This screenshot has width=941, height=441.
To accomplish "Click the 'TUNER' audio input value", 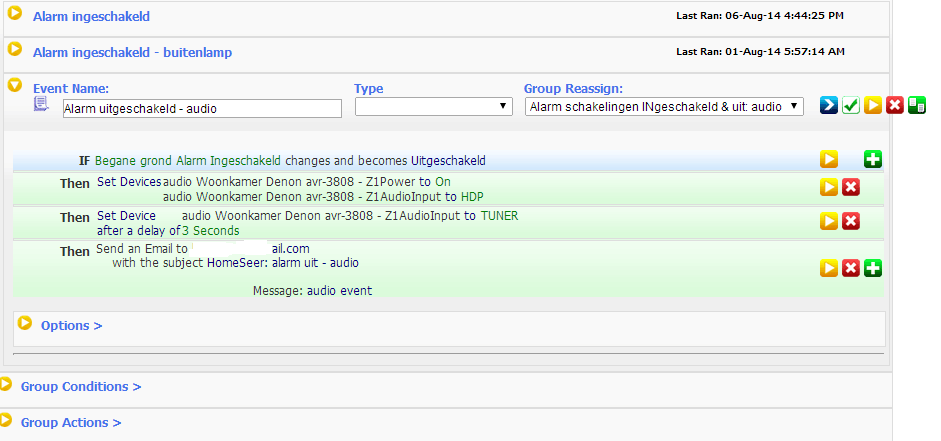I will tap(499, 216).
